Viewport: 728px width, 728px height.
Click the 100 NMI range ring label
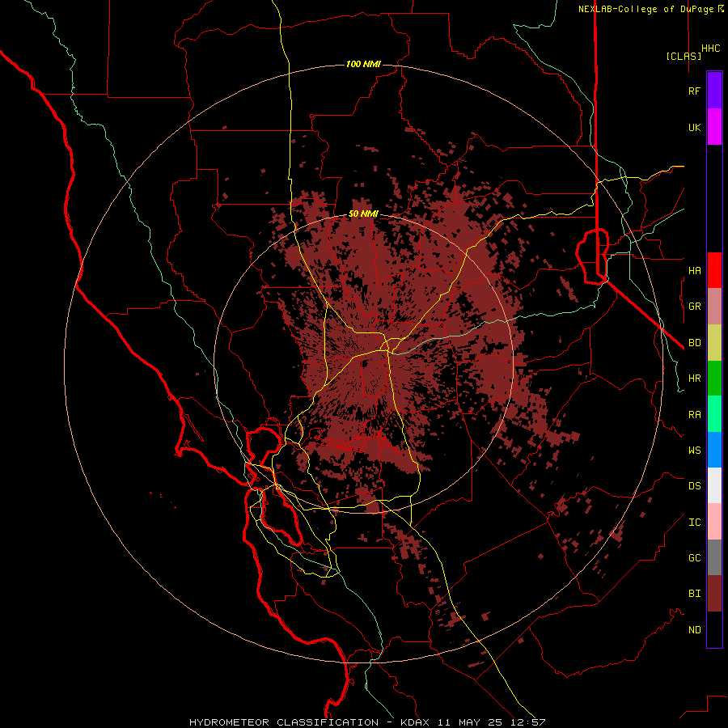[363, 64]
